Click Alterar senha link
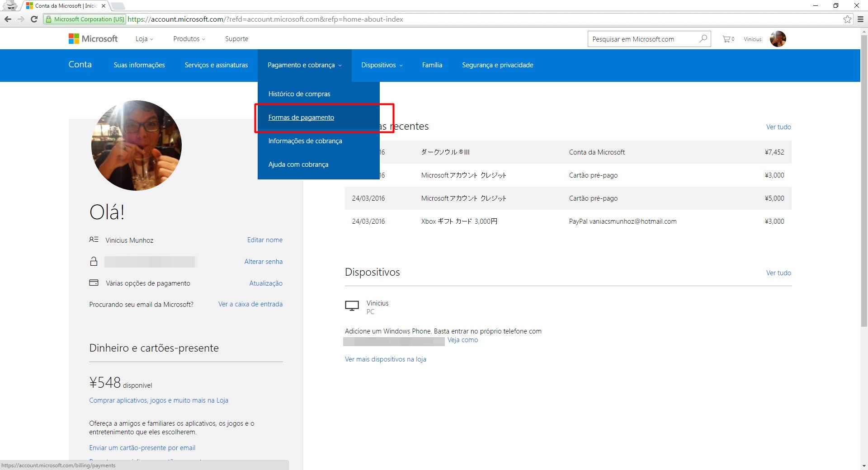Screen dimensions: 868x470 point(264,262)
